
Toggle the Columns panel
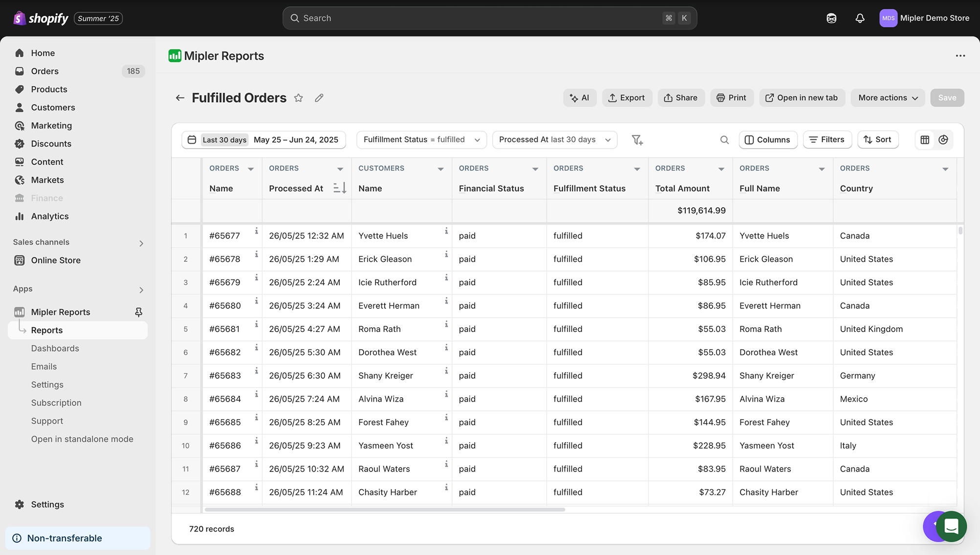(768, 140)
